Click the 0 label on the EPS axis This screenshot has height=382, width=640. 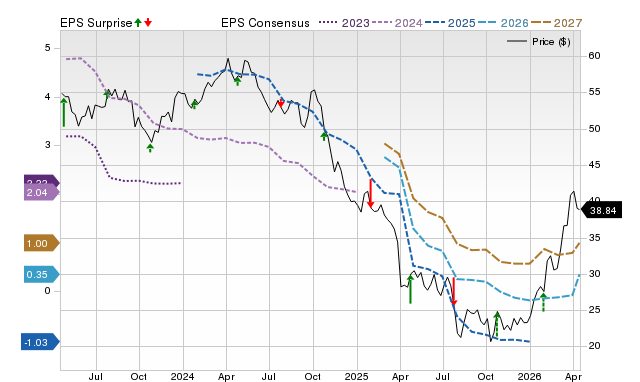(48, 291)
